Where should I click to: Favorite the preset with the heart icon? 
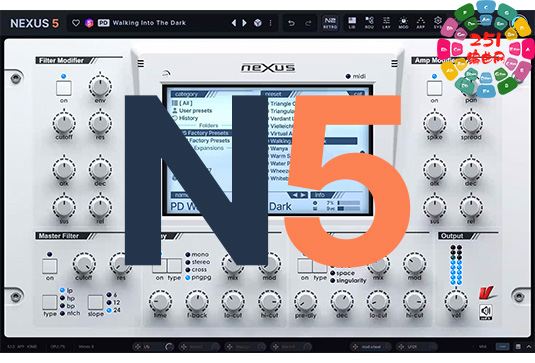click(x=76, y=23)
